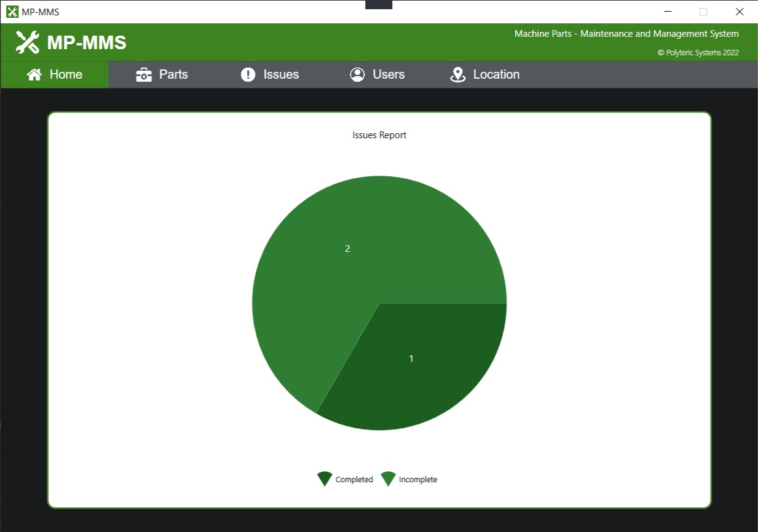The image size is (758, 532).
Task: Select the Home house icon
Action: pyautogui.click(x=34, y=74)
